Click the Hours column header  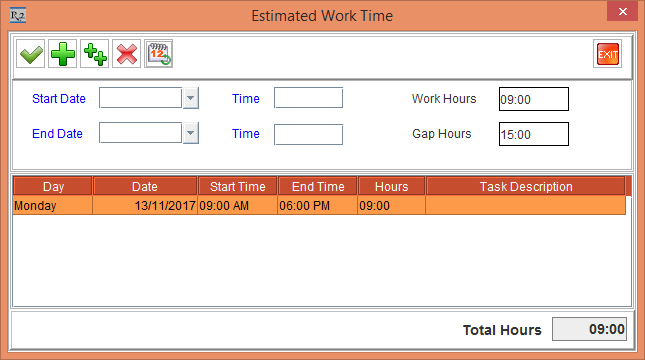pyautogui.click(x=392, y=186)
